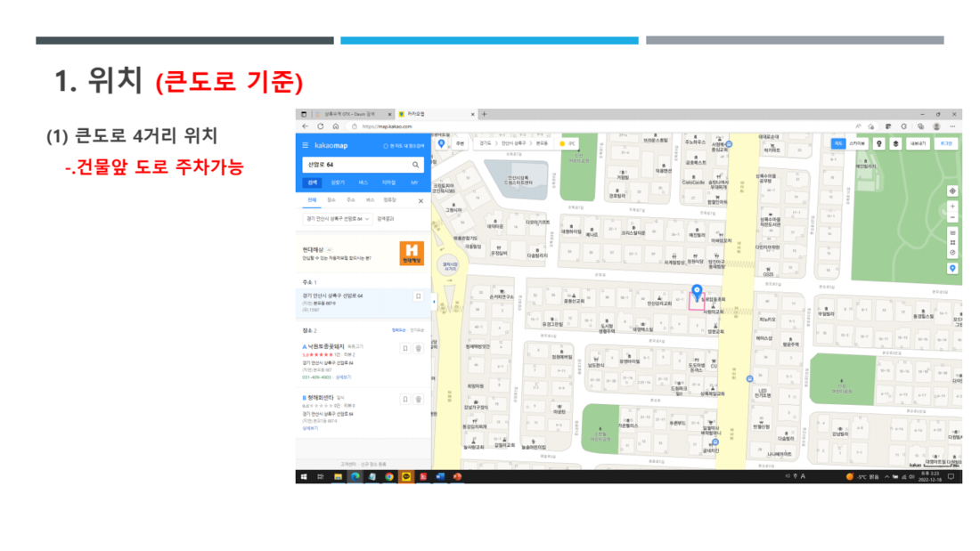
Task: Switch map view to 스카이뷰
Action: coord(858,143)
